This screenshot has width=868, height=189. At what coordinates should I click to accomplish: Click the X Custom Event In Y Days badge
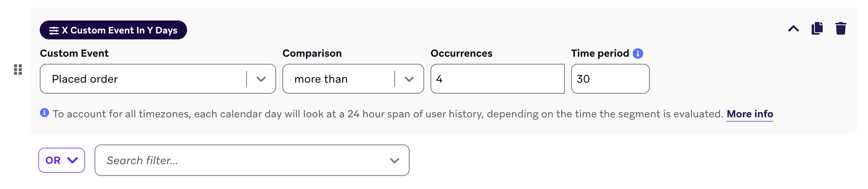[x=113, y=30]
